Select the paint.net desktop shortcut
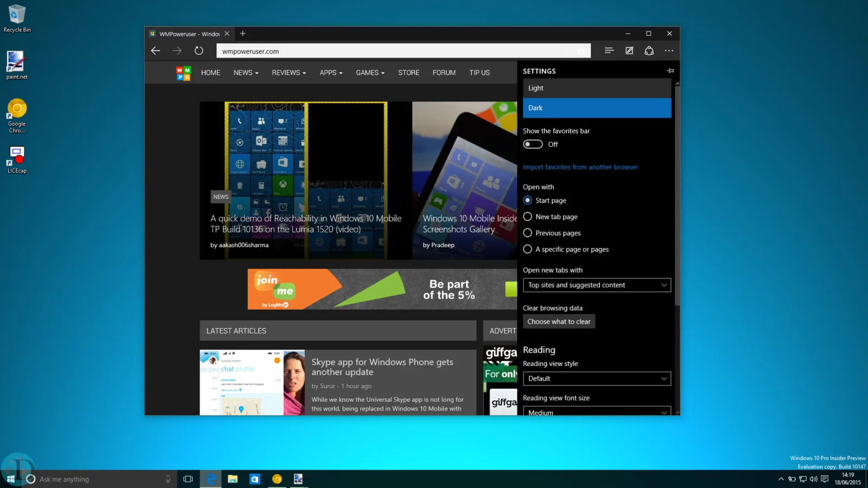868x488 pixels. tap(17, 65)
